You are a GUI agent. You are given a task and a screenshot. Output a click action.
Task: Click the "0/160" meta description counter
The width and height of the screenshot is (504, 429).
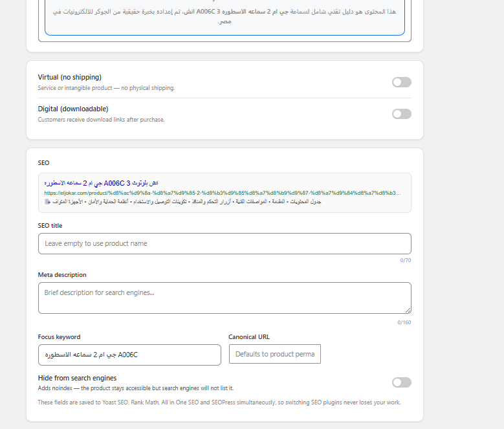pyautogui.click(x=404, y=322)
